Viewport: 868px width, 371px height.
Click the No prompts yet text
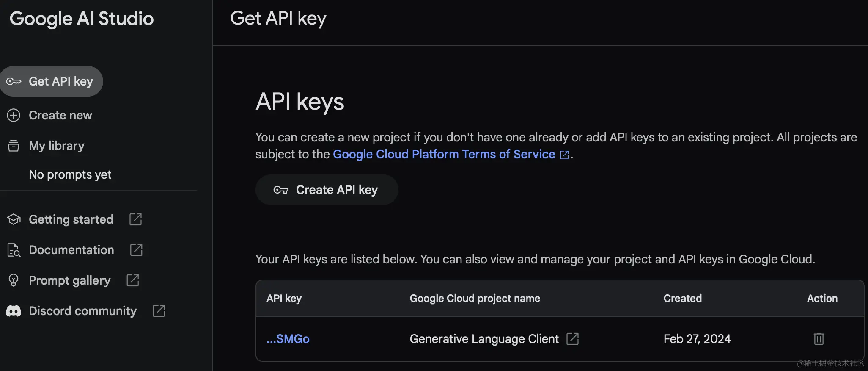click(x=70, y=174)
